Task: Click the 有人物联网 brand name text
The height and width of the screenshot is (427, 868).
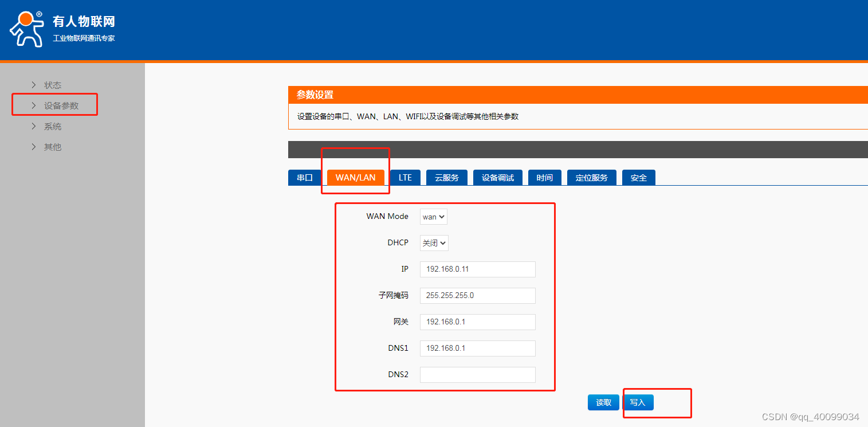Action: pos(84,22)
